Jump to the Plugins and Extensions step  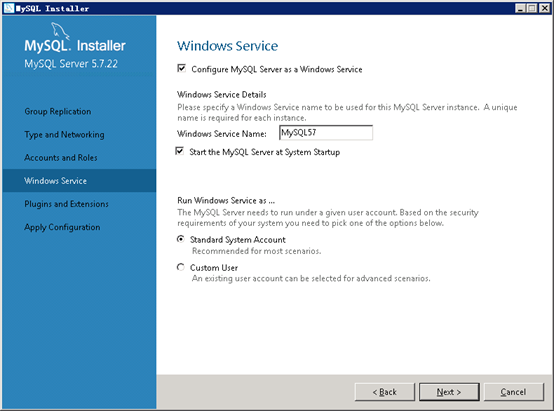(x=66, y=204)
